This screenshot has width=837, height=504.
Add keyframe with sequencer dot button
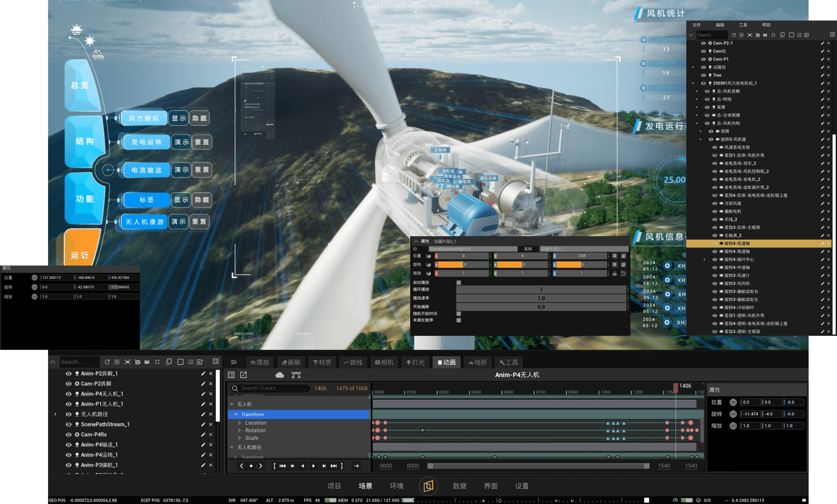(x=251, y=466)
